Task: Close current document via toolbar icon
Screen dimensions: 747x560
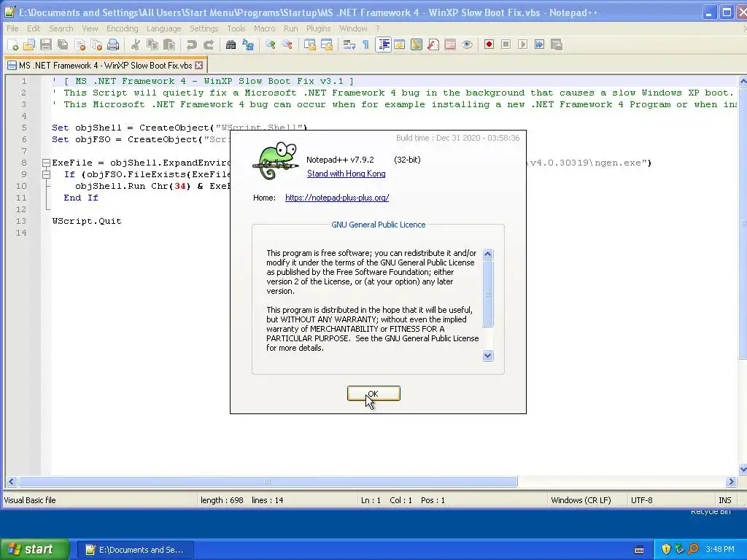Action: [x=80, y=44]
